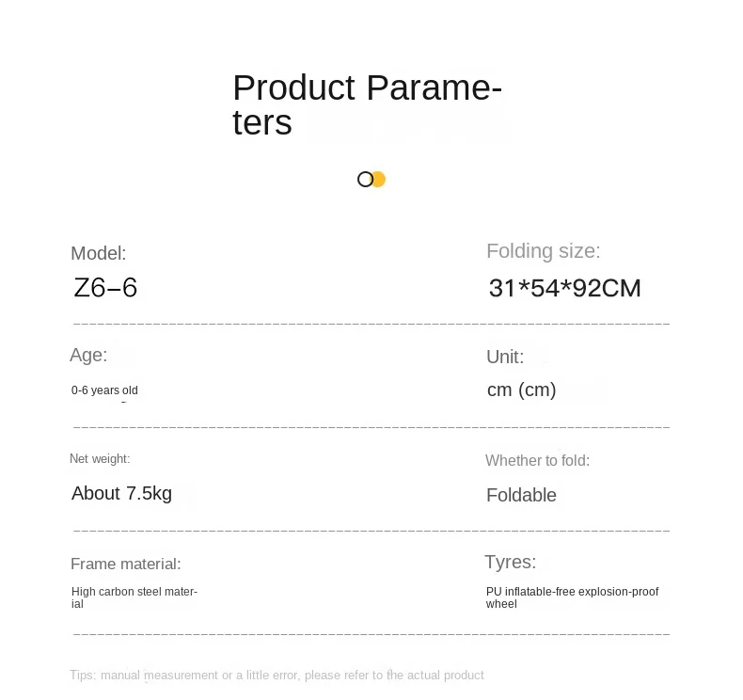
Task: Click the About 7.5kg value
Action: (121, 494)
